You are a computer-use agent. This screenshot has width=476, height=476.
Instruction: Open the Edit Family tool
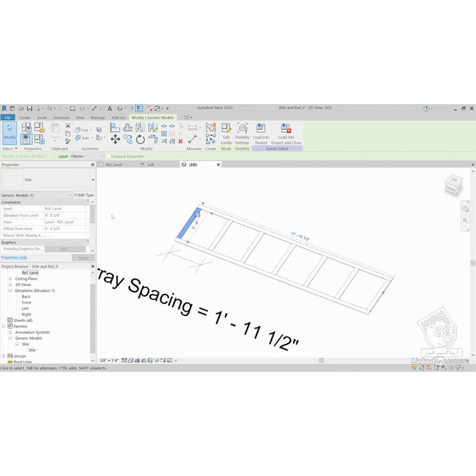[227, 131]
